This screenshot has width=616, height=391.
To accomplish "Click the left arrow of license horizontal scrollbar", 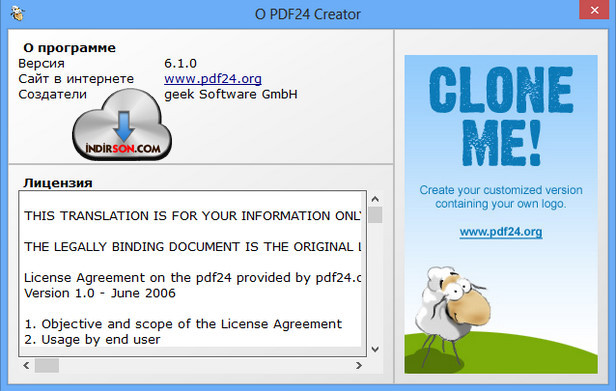I will point(26,365).
